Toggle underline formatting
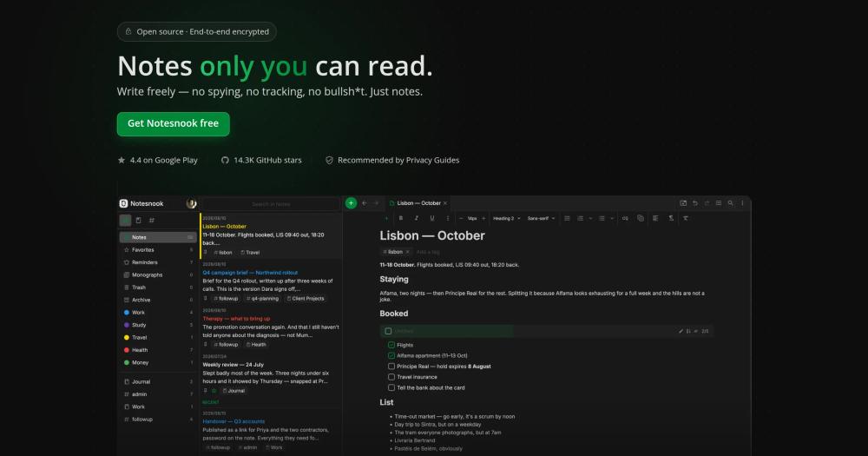The width and height of the screenshot is (868, 456). point(432,218)
